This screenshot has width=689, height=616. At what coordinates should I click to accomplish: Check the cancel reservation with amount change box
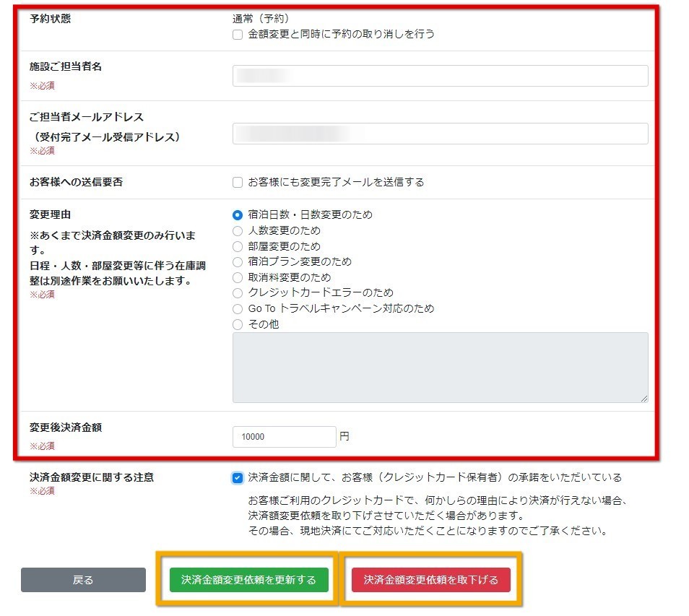click(238, 34)
